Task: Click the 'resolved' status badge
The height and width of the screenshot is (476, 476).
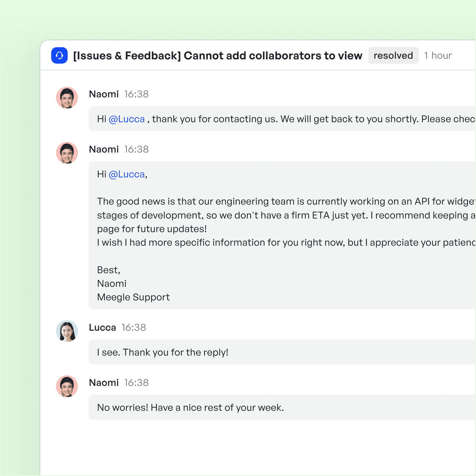Action: coord(393,55)
